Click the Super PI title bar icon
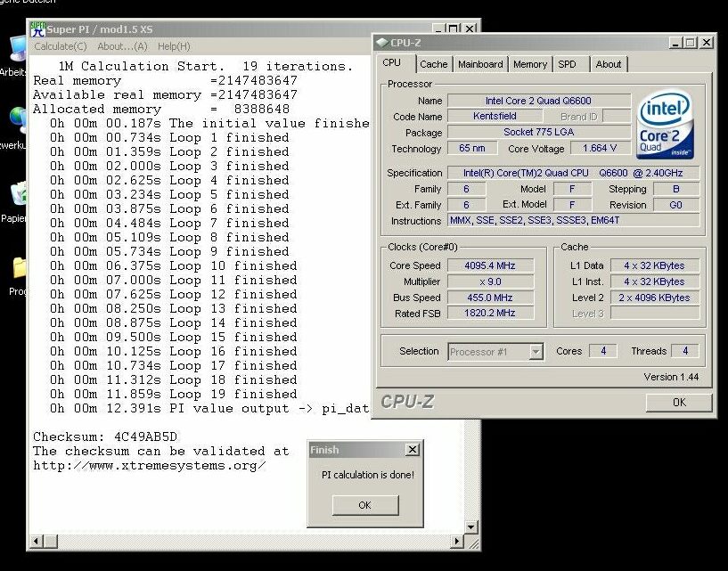This screenshot has width=728, height=571. (x=38, y=29)
